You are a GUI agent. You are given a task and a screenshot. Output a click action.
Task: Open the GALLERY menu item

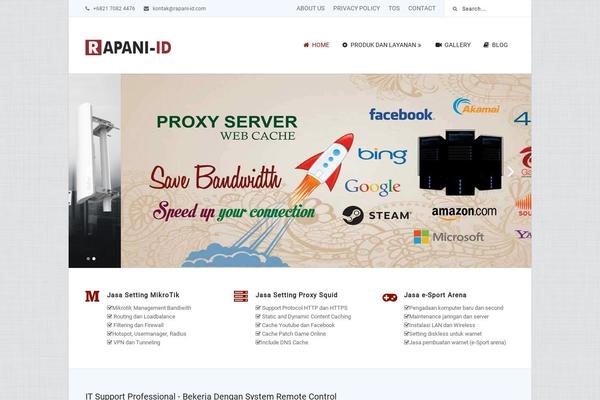pyautogui.click(x=453, y=45)
